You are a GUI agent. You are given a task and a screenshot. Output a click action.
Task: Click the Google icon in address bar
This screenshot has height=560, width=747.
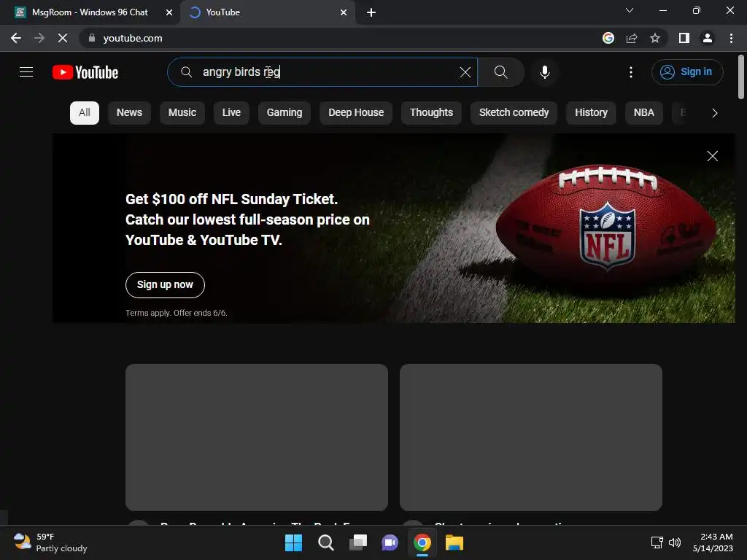[x=608, y=38]
